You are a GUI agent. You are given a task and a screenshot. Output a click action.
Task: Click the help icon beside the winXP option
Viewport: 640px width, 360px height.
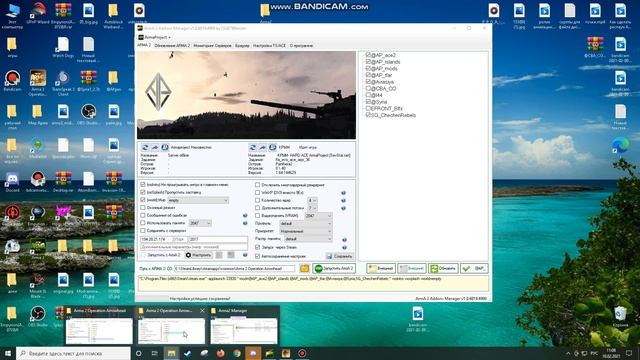point(343,193)
